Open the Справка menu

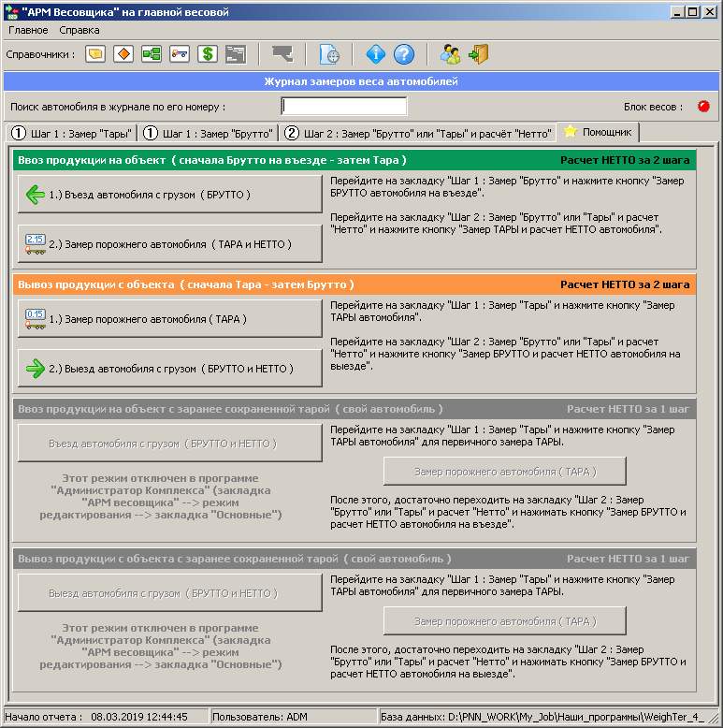80,30
